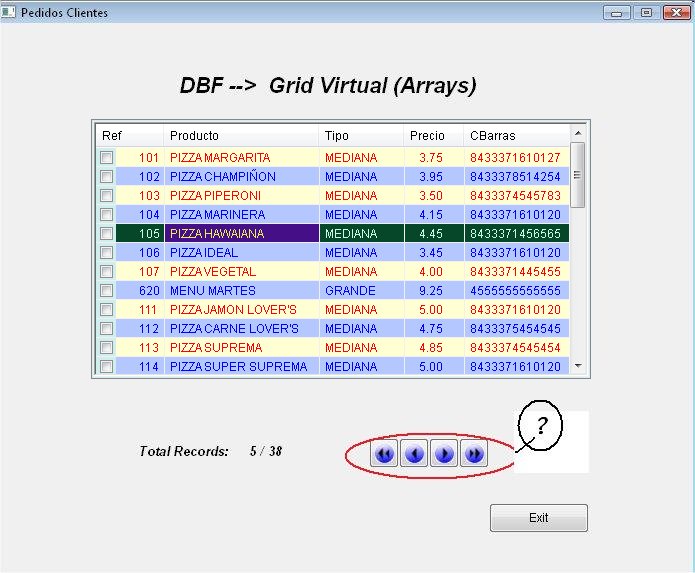695x573 pixels.
Task: Enable the checkbox for Menu Martes
Action: pos(106,291)
